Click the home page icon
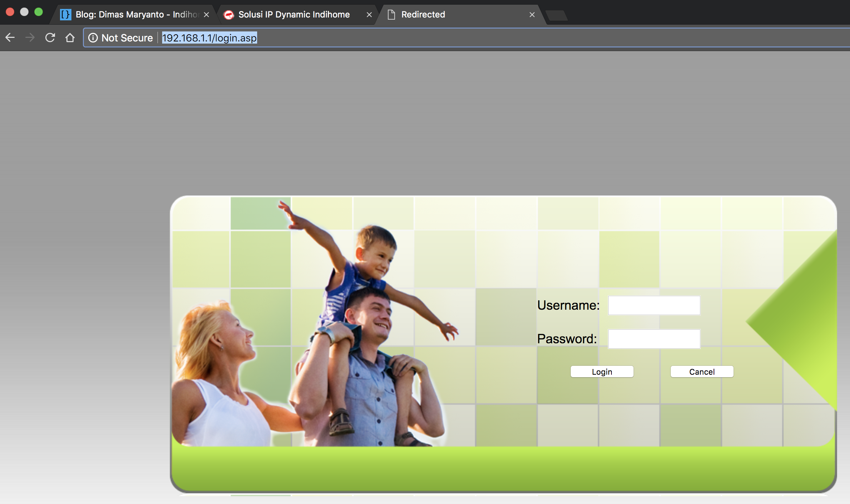The height and width of the screenshot is (504, 850). (70, 38)
